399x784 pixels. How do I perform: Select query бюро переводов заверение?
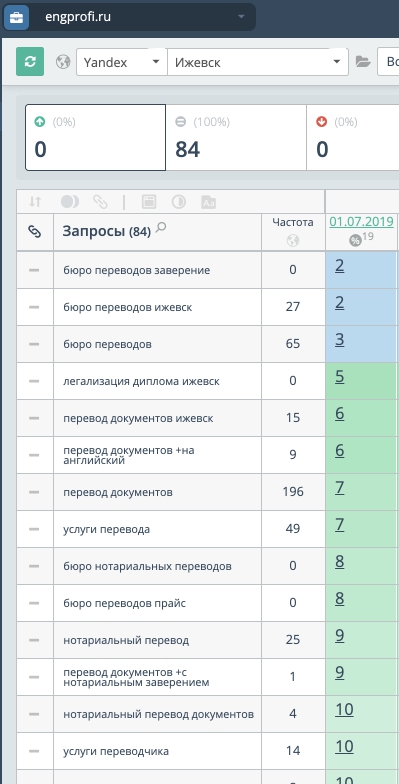(136, 270)
